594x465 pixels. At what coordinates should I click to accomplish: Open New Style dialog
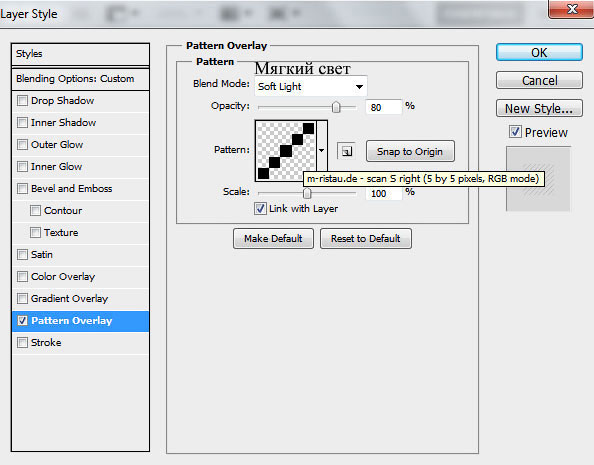coord(539,108)
